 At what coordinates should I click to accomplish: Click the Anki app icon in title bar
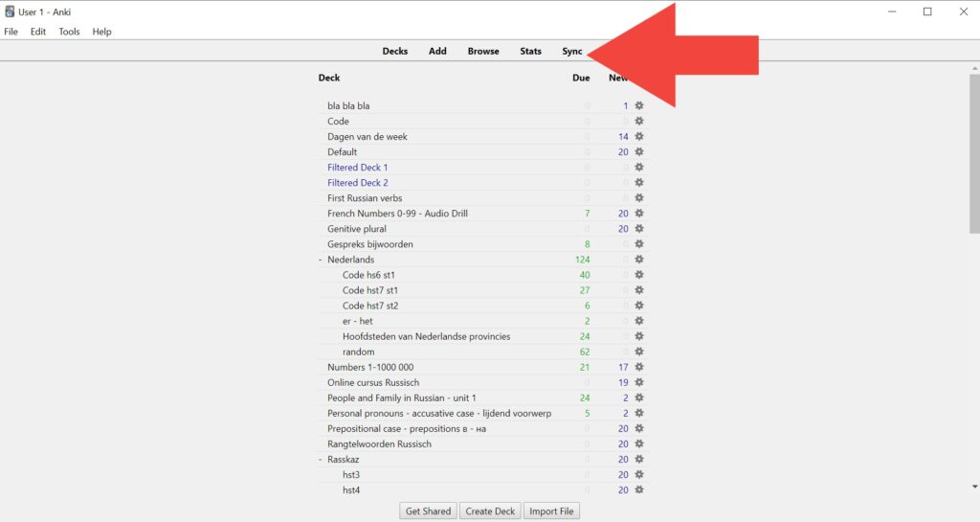tap(10, 11)
